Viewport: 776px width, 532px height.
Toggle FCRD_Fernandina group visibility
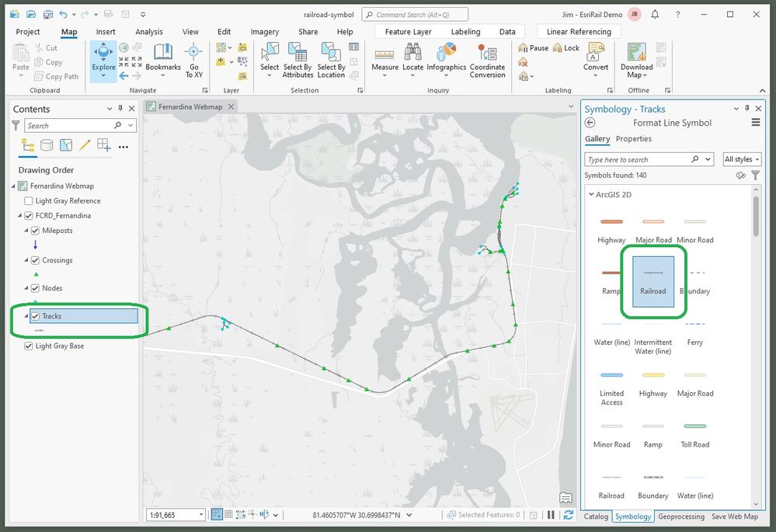click(28, 216)
